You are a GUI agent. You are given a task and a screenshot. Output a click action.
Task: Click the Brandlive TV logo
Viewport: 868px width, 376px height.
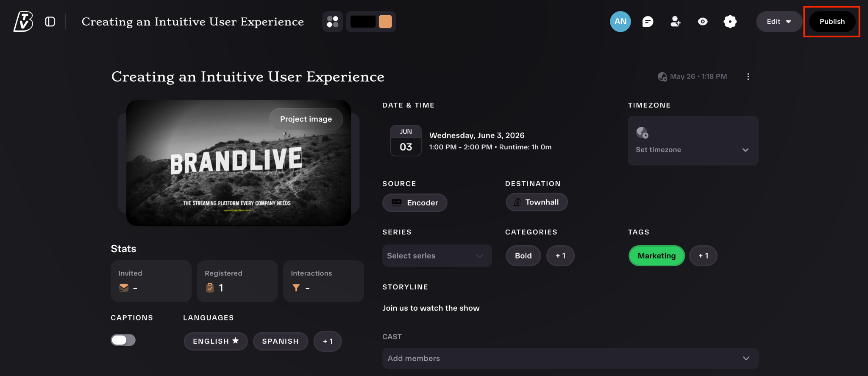23,22
